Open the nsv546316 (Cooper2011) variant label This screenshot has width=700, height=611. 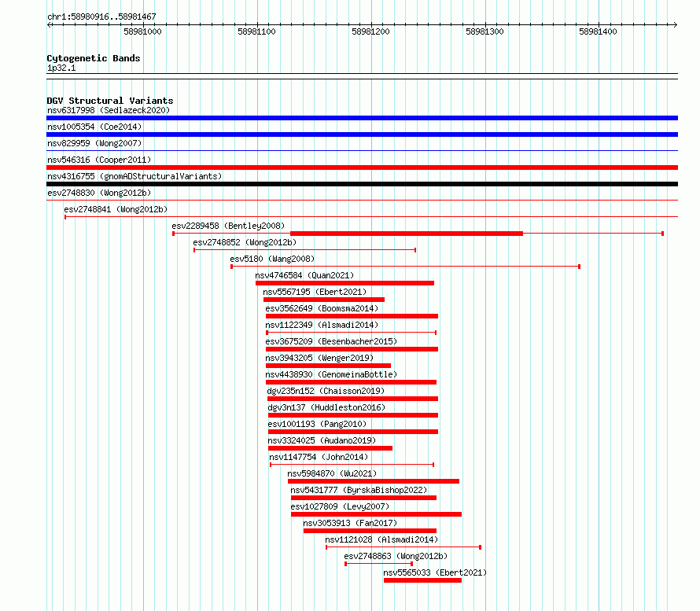coord(99,160)
